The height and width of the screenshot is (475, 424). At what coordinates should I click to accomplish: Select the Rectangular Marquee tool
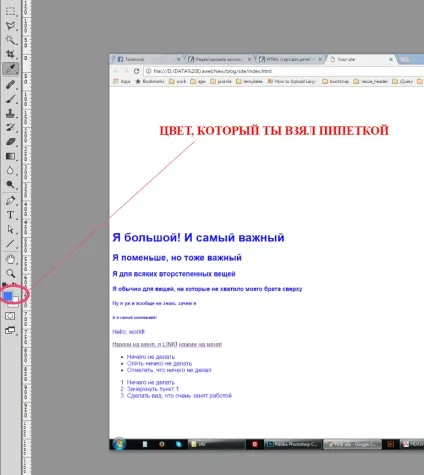click(x=10, y=11)
